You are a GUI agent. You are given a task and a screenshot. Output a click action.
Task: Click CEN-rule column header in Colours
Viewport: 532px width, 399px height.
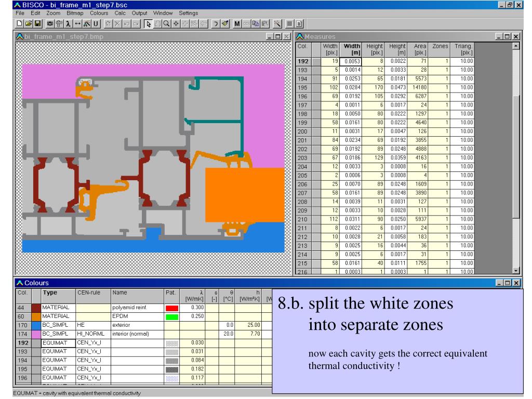point(93,296)
